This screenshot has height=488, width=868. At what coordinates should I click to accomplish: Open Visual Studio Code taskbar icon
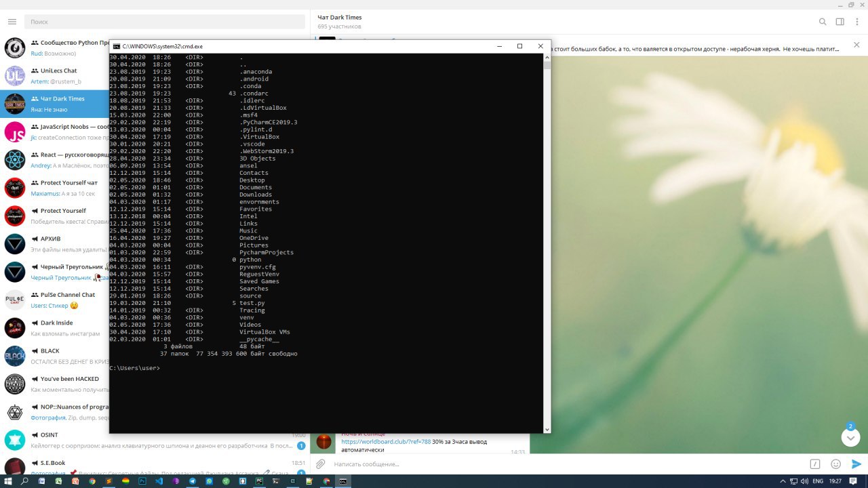[x=159, y=481]
